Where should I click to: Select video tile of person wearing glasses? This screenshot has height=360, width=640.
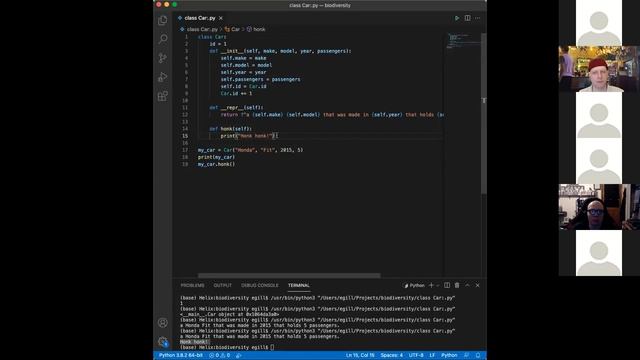point(599,207)
